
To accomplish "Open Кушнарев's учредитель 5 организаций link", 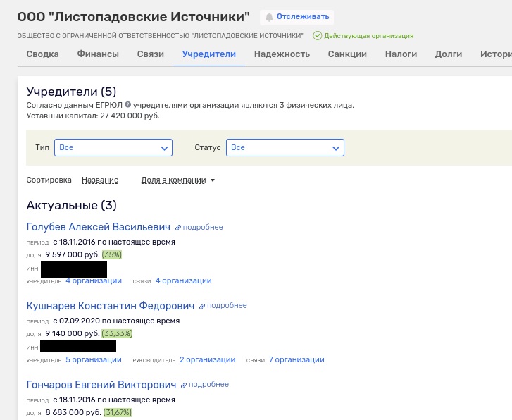I will click(x=94, y=360).
